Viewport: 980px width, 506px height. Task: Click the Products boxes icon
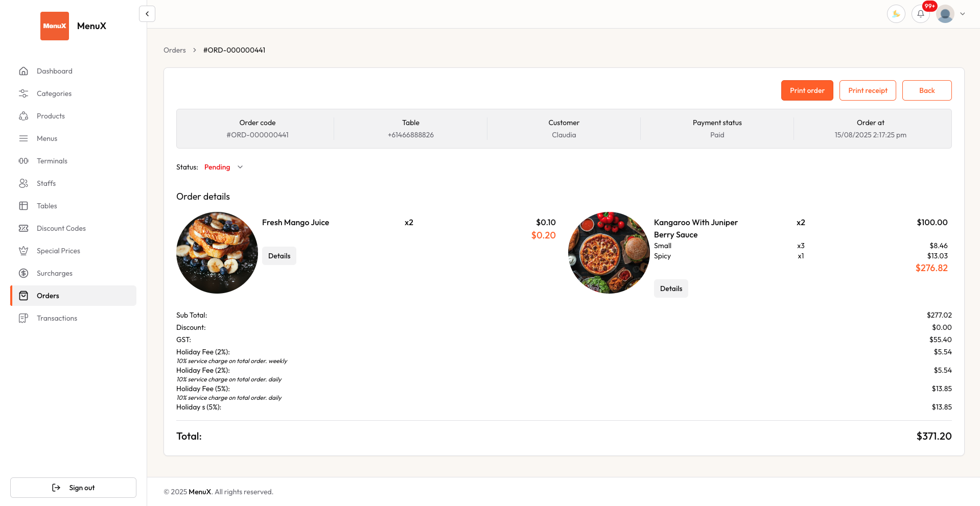(x=24, y=116)
